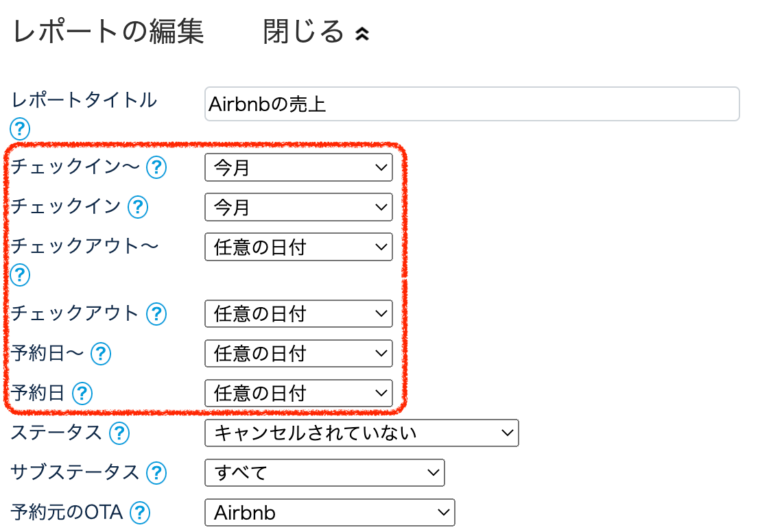
Task: Click help icon beside チェックイン label
Action: pos(139,206)
